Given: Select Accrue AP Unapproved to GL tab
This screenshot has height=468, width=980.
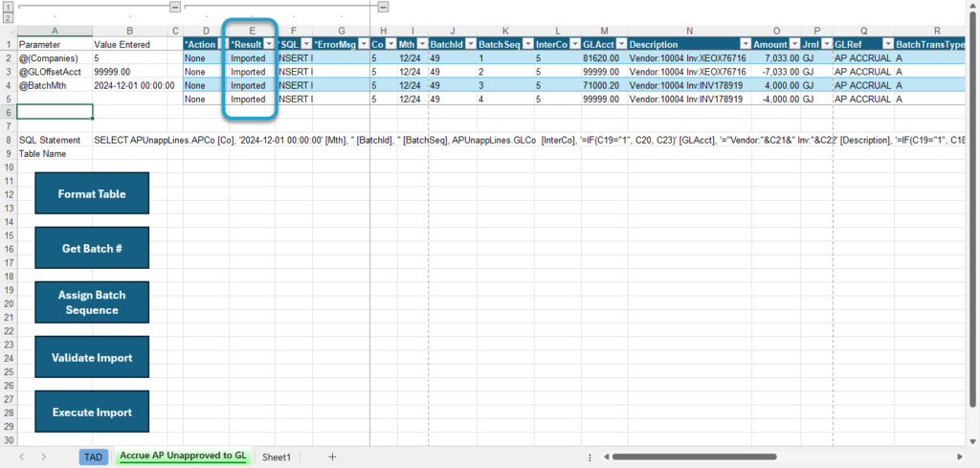Looking at the screenshot, I should (183, 457).
